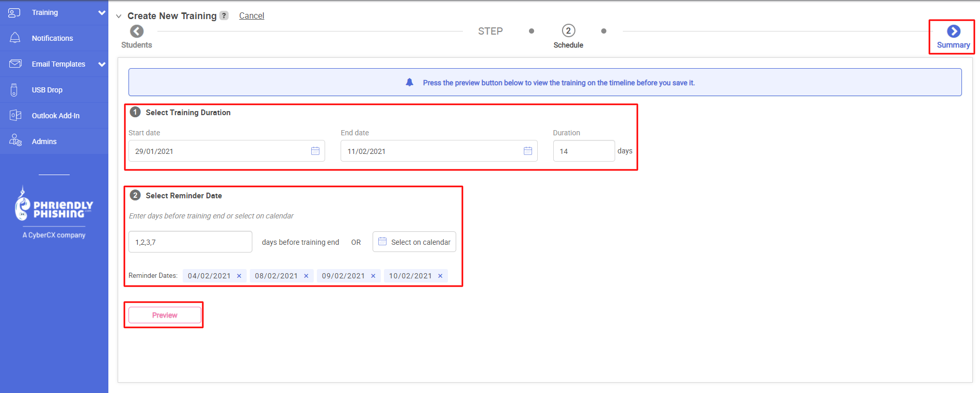The image size is (980, 393).
Task: Click the End date input field
Action: (x=439, y=151)
